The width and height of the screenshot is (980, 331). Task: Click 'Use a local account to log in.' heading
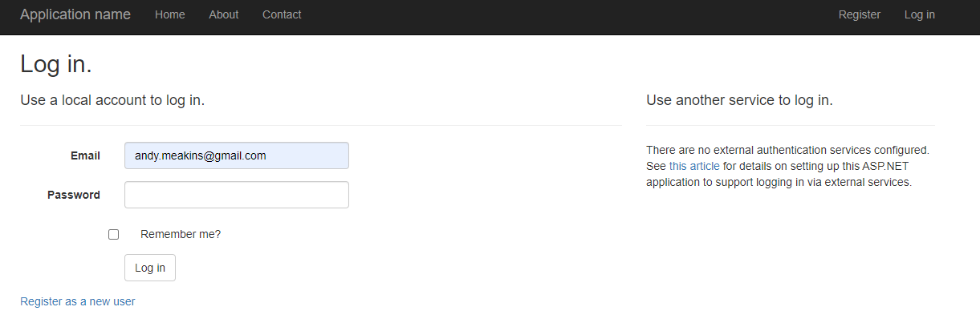tap(112, 101)
